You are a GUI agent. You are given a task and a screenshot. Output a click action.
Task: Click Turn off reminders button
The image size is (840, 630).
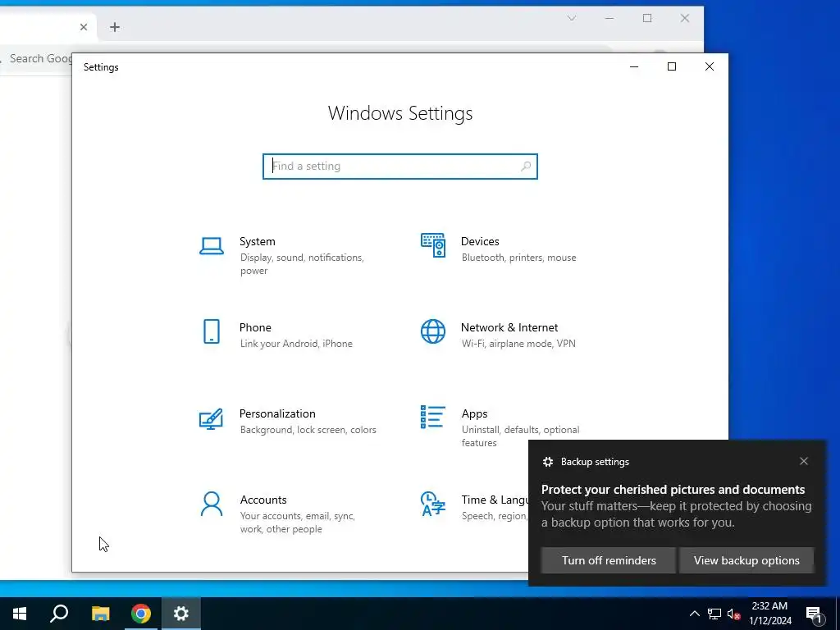(609, 560)
